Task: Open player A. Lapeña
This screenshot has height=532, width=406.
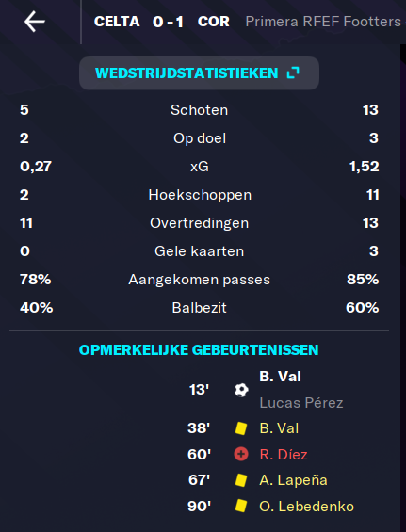Action: click(x=293, y=480)
